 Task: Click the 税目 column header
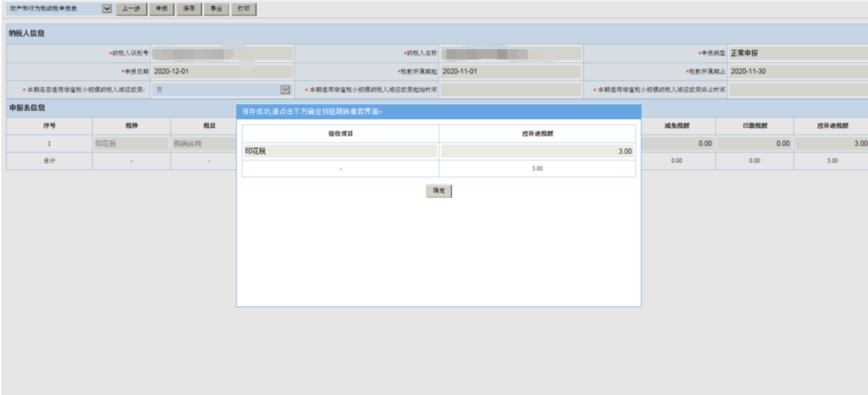(209, 125)
